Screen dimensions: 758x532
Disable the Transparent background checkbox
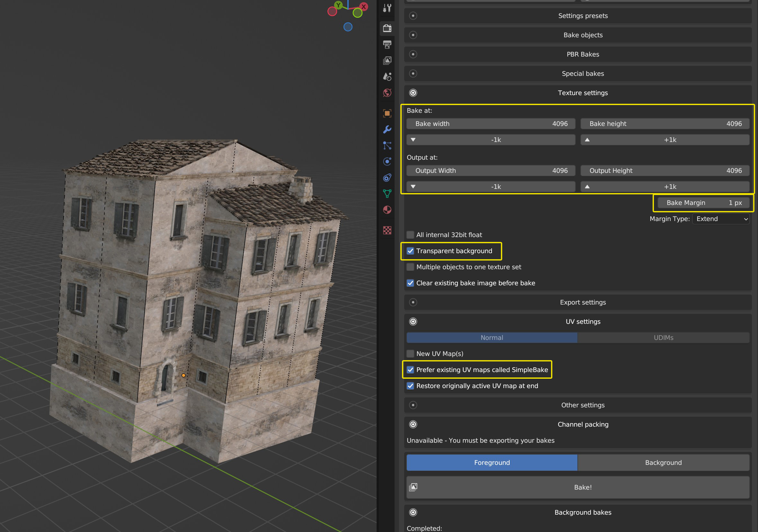(x=410, y=251)
